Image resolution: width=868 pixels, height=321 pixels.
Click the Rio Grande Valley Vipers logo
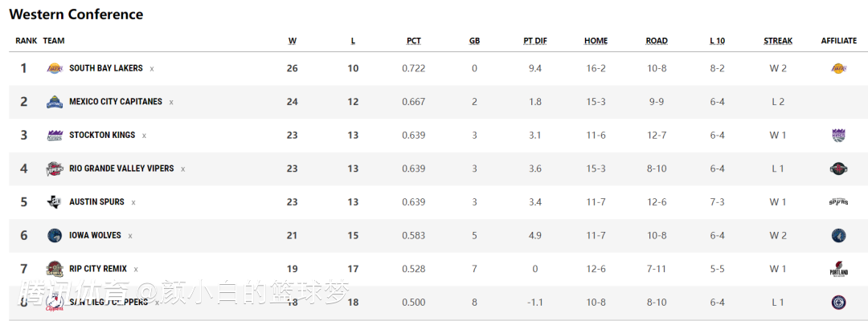pos(55,169)
